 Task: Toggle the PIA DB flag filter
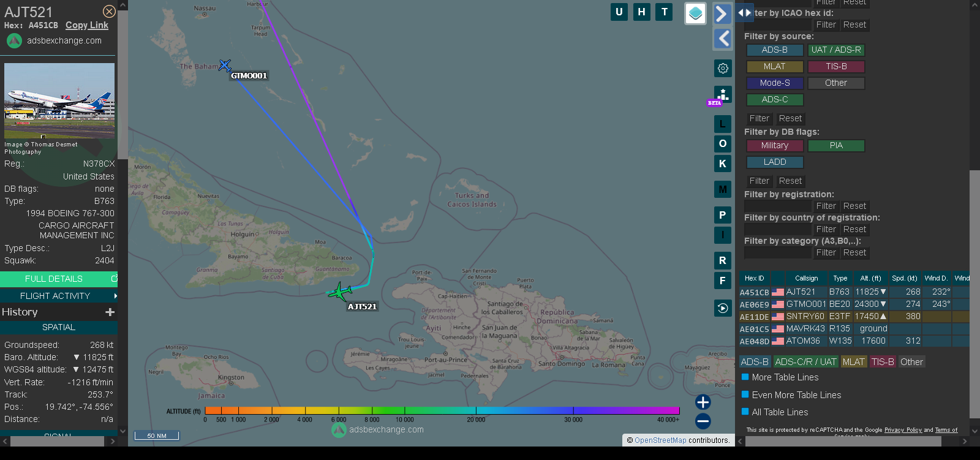[836, 146]
